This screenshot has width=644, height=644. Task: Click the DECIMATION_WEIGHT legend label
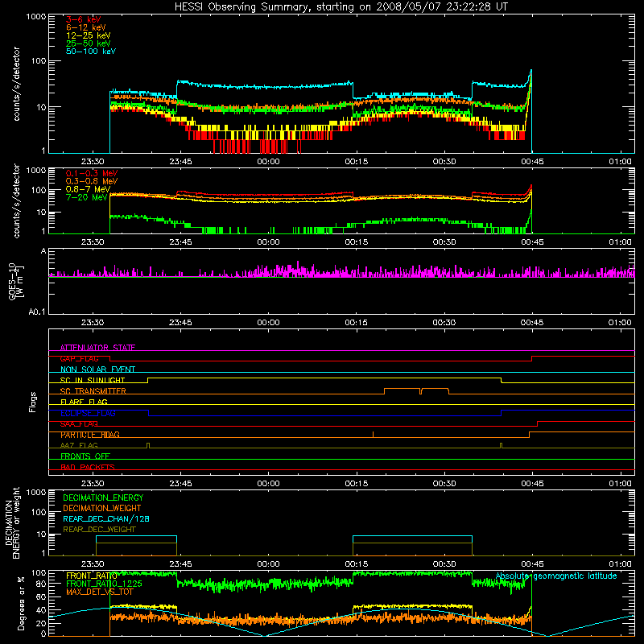[102, 508]
